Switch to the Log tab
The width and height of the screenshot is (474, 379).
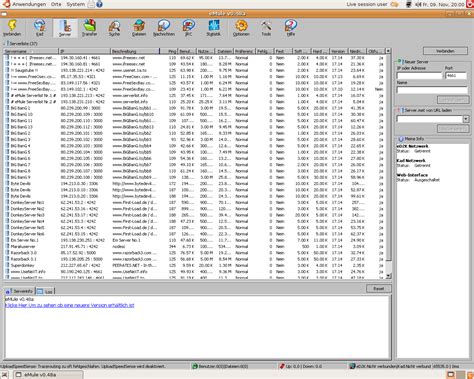pyautogui.click(x=45, y=291)
